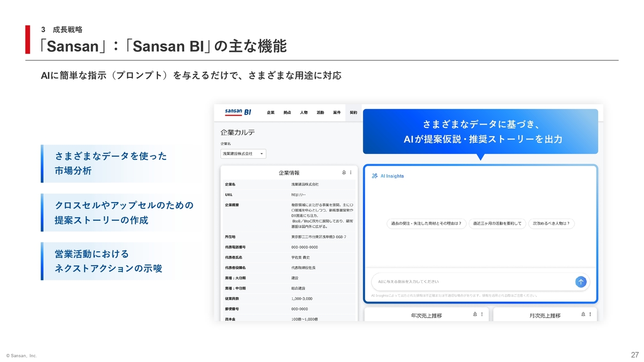
Task: Click the title value 代表取締役社長
Action: [x=303, y=268]
